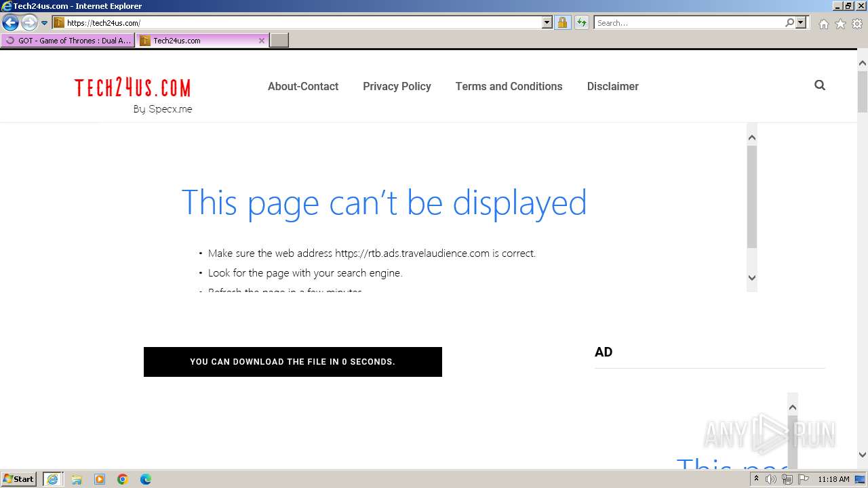Open the IE Tools gear icon
This screenshot has height=488, width=868.
857,24
